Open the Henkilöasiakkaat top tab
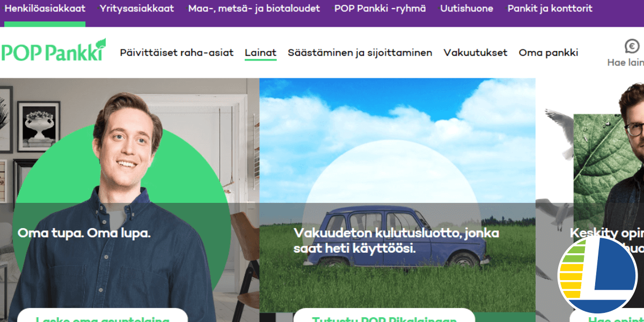 point(45,9)
